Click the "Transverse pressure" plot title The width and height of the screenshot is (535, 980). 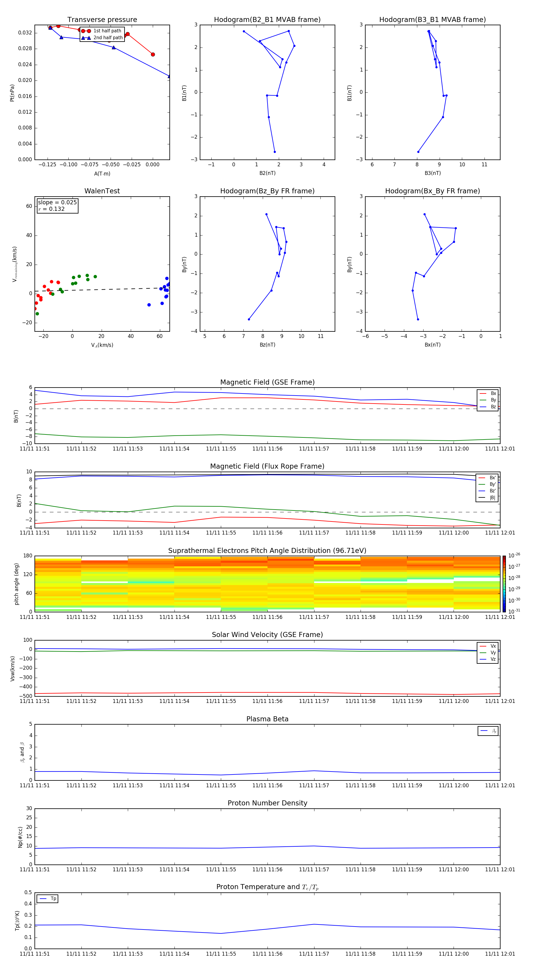(x=102, y=20)
